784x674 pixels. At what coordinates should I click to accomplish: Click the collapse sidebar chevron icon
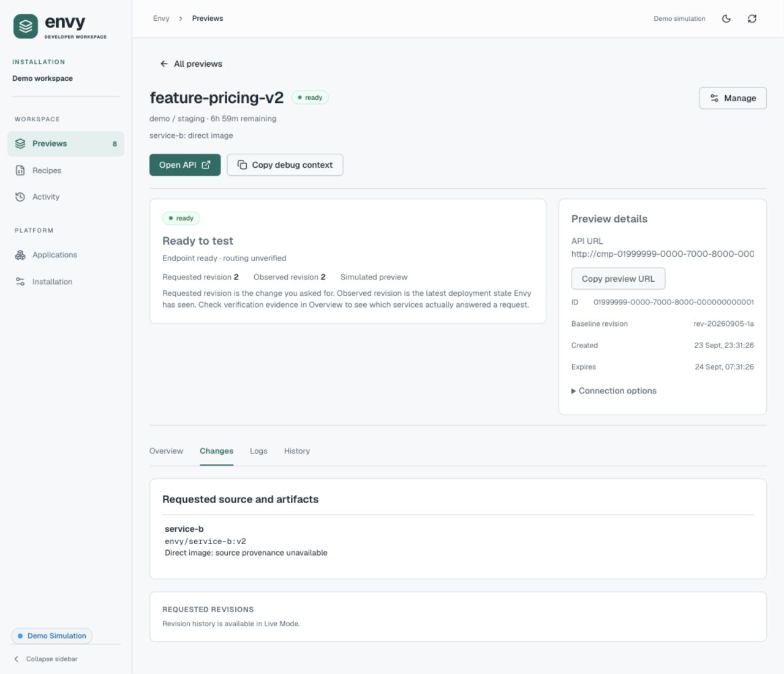coord(17,659)
